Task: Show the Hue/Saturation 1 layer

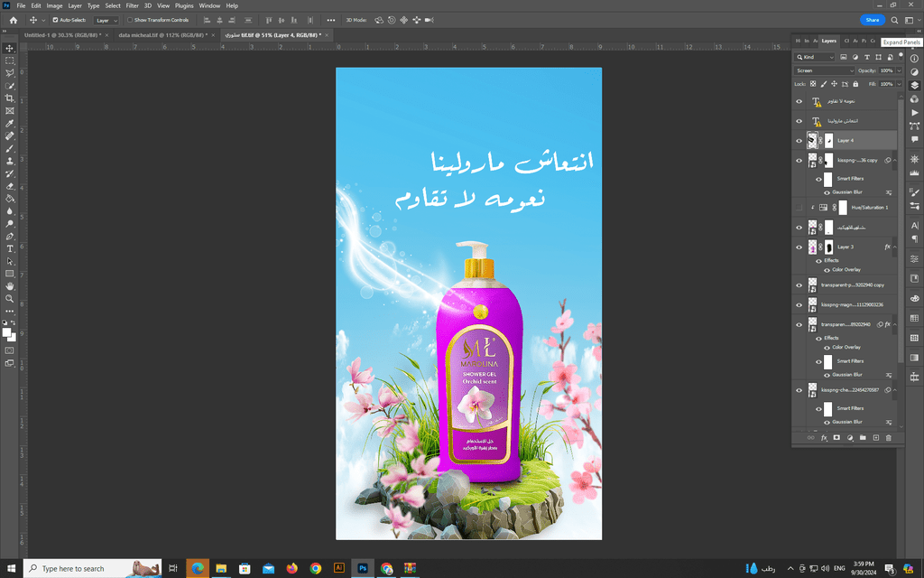Action: [799, 208]
